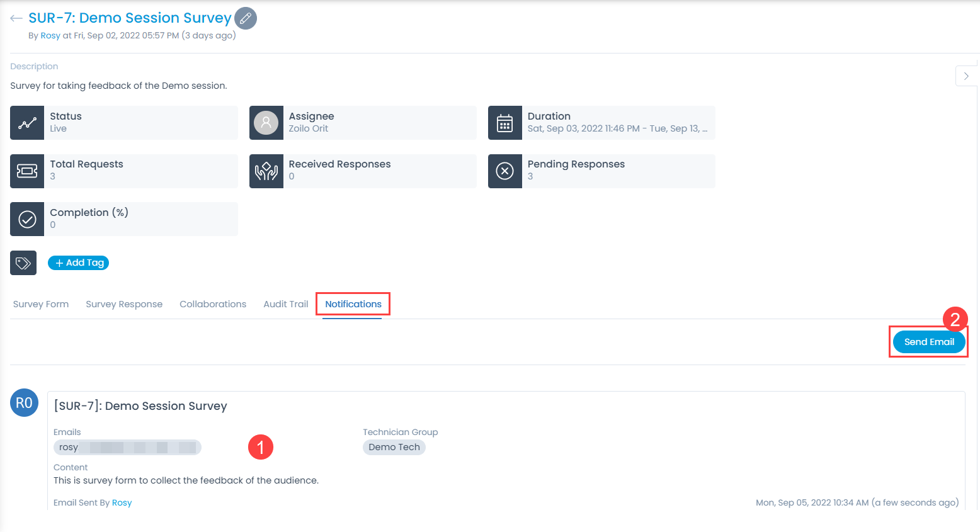
Task: Click the tag icon beside Add Tag
Action: pos(23,263)
